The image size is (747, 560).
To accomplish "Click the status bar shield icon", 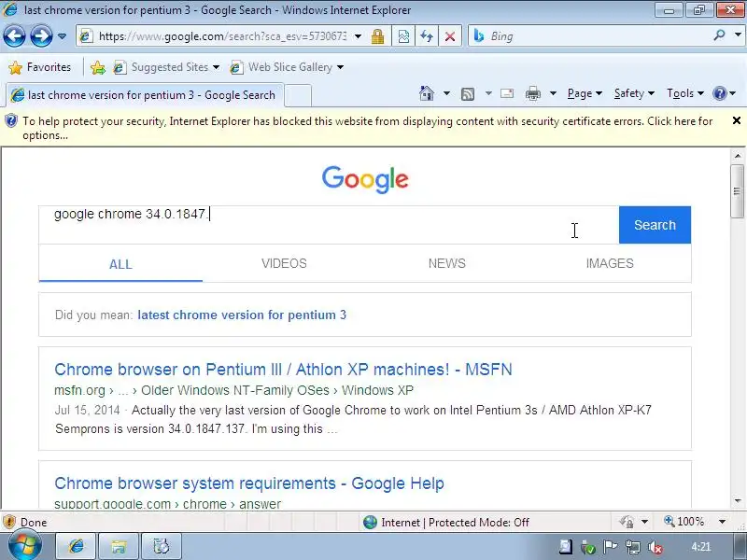I will tap(9, 523).
